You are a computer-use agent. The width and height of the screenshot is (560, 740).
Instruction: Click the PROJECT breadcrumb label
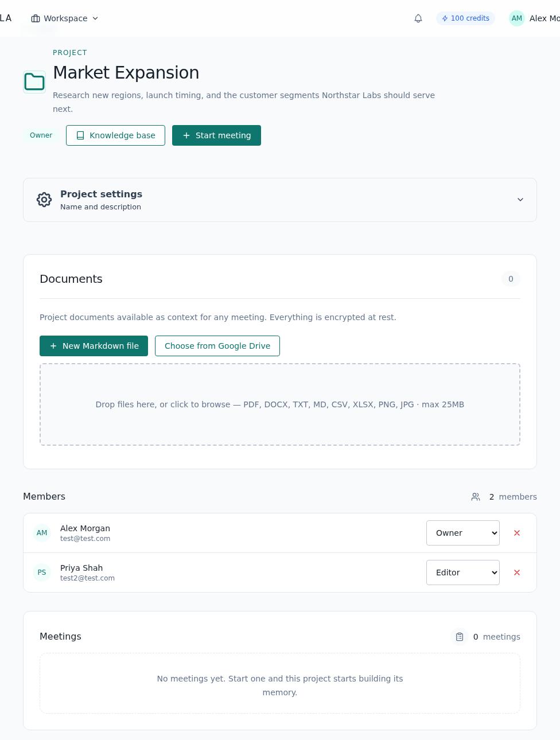[x=70, y=53]
